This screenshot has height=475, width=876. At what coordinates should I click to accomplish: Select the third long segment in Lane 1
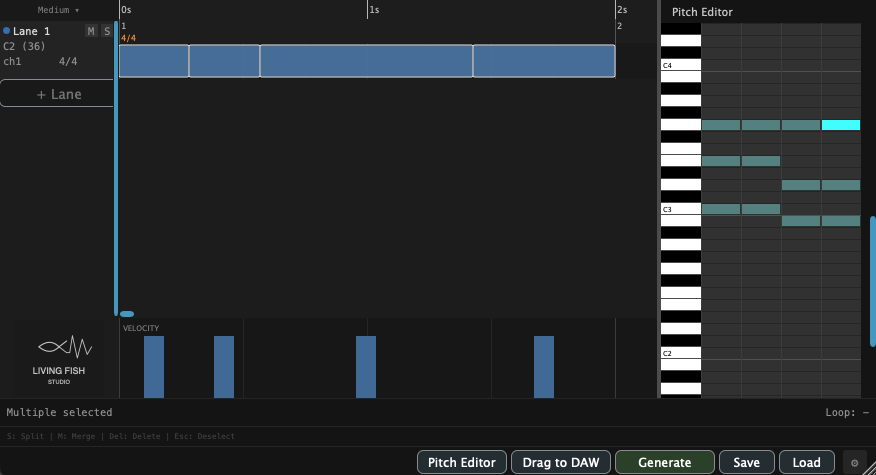click(x=366, y=61)
